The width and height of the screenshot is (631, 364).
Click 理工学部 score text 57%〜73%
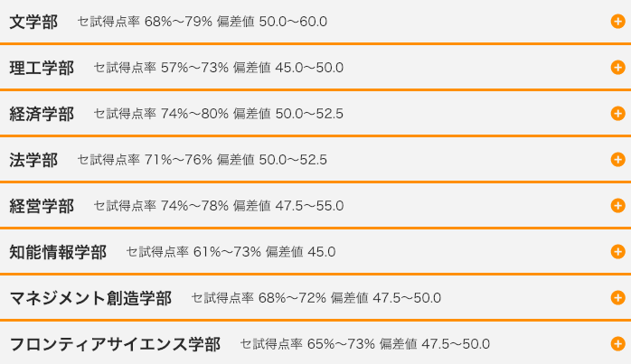(x=194, y=67)
